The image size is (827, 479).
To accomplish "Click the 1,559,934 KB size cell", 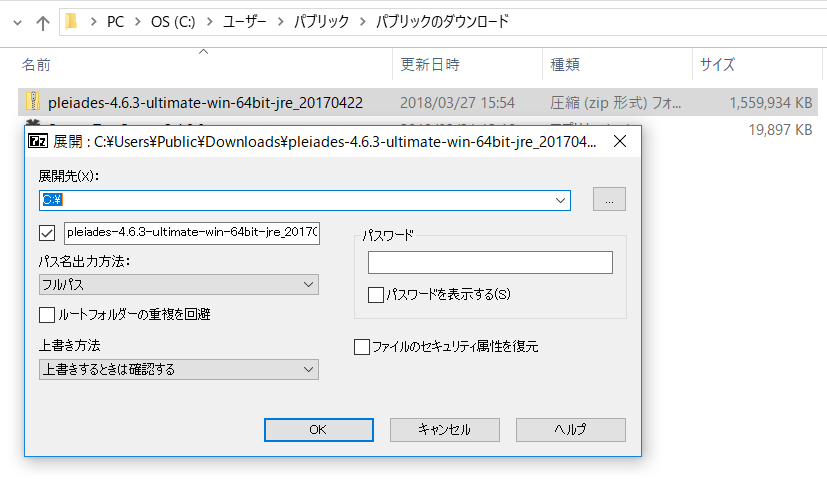I will [771, 102].
